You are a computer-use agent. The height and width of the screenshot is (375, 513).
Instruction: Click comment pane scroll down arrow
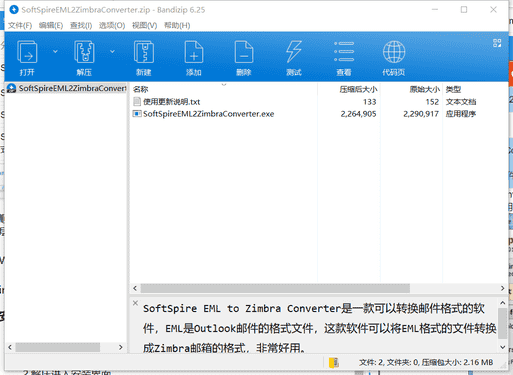point(503,347)
